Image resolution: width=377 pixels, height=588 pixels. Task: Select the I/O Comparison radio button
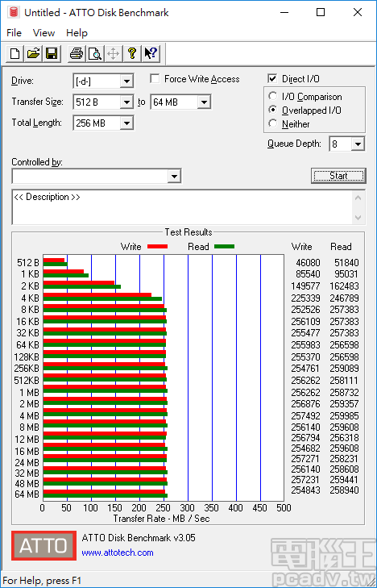click(273, 96)
